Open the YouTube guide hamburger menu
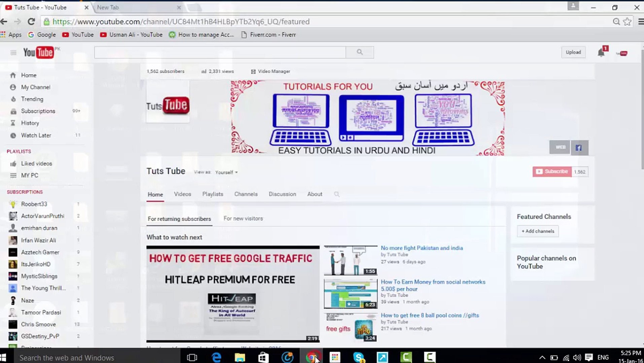This screenshot has width=644, height=363. [13, 52]
